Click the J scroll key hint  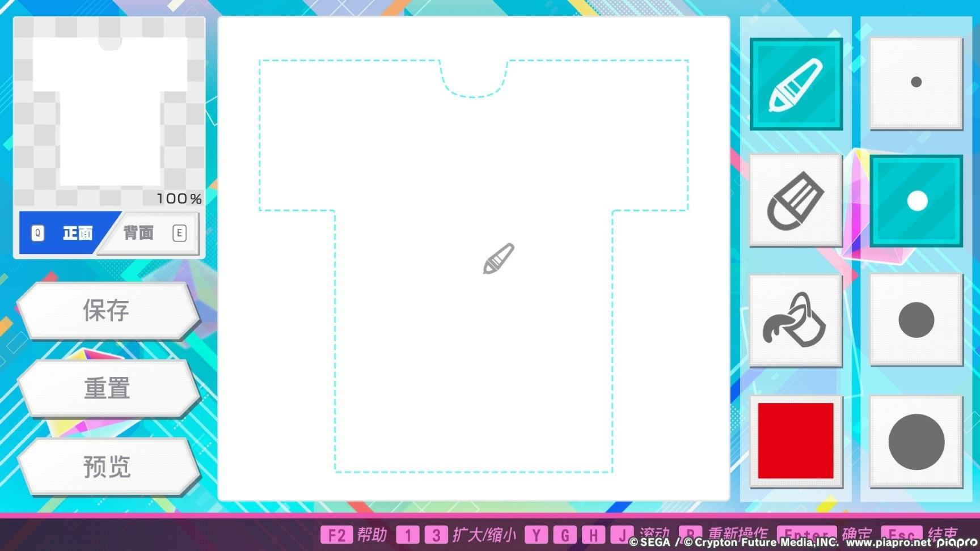coord(622,535)
